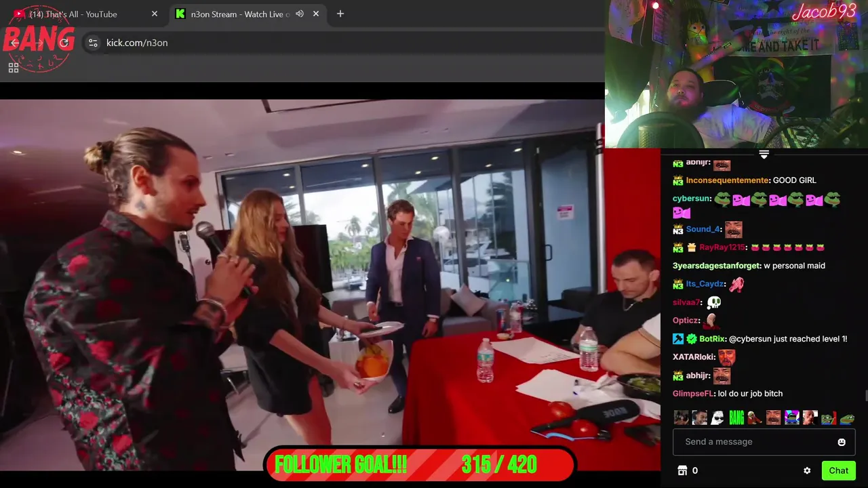Insert the first quick emote in row

681,418
